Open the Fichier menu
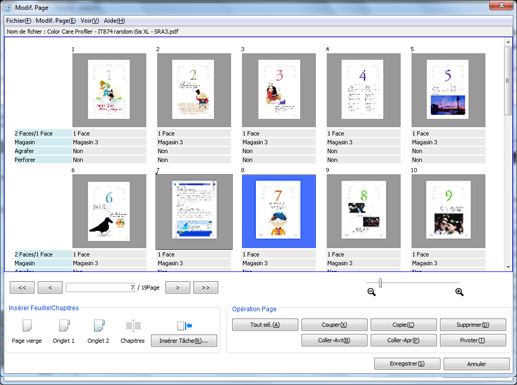 [18, 21]
